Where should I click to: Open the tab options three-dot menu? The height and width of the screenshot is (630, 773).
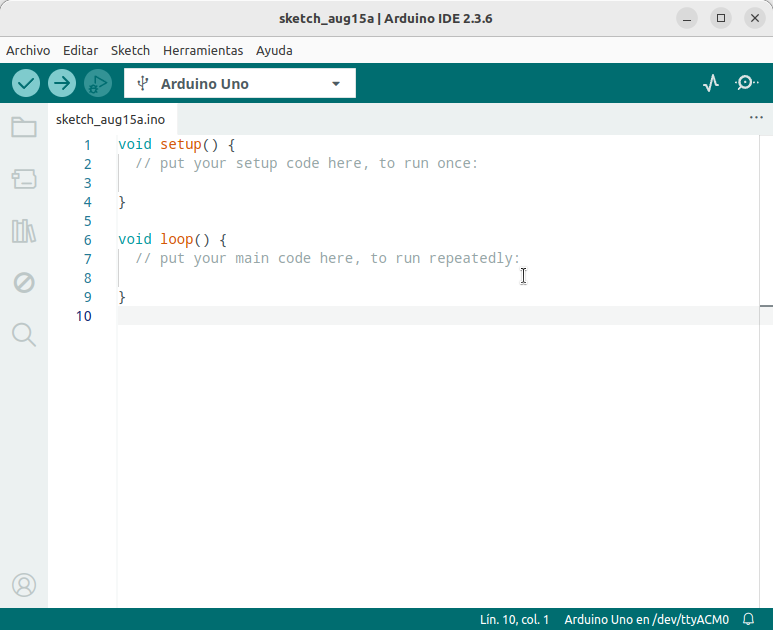point(756,117)
